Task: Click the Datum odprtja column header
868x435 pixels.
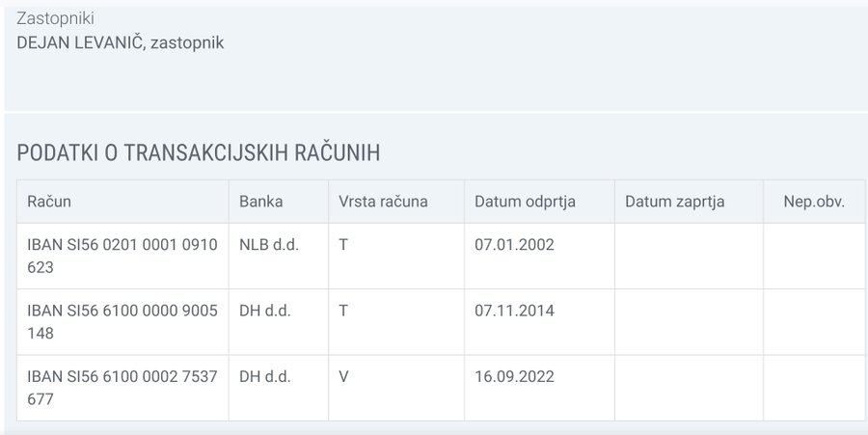Action: tap(539, 202)
